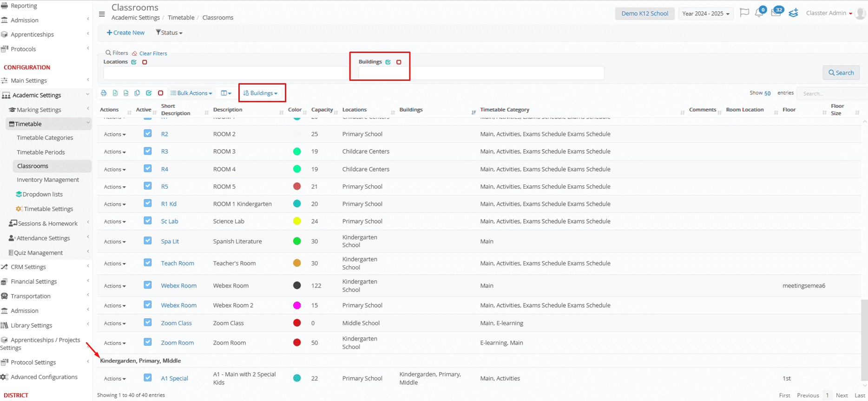Click the table Search text box
The width and height of the screenshot is (868, 401).
[x=833, y=93]
